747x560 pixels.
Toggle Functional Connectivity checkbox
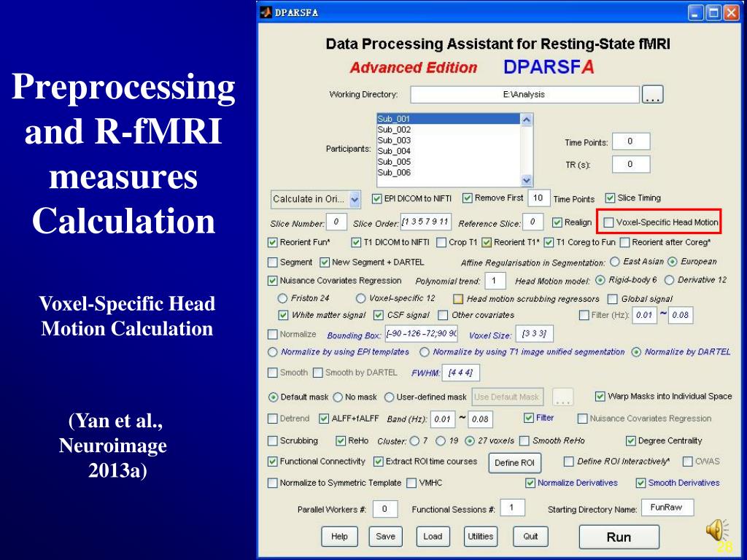[x=273, y=462]
